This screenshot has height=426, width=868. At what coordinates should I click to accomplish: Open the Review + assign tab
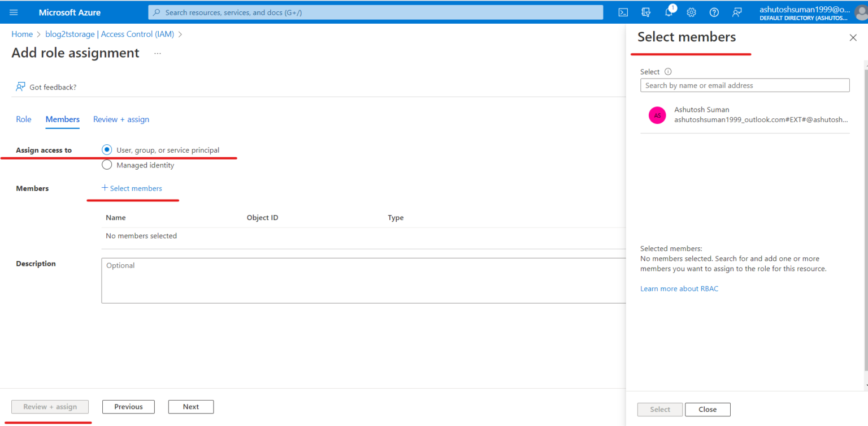(121, 119)
